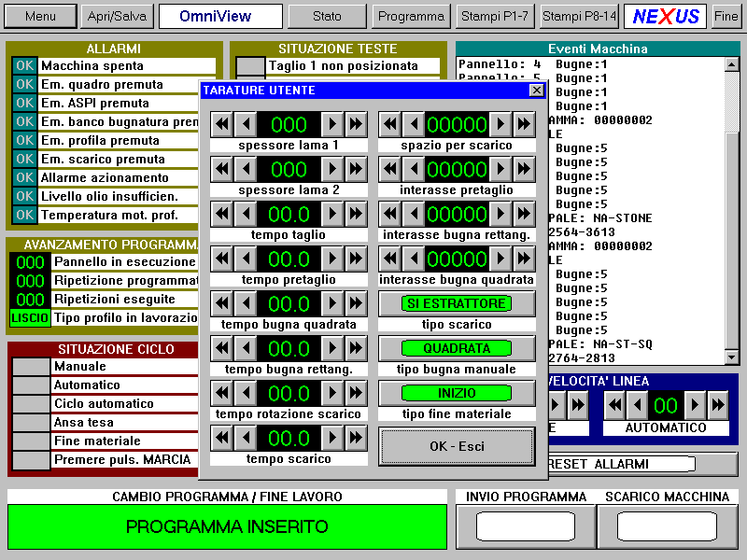Click the Apri/Salva button
747x560 pixels.
click(x=117, y=17)
